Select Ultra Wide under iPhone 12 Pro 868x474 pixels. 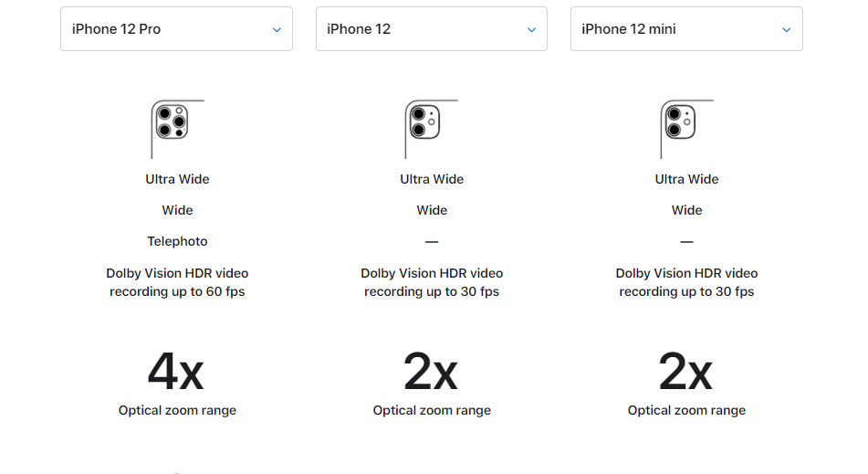click(177, 179)
